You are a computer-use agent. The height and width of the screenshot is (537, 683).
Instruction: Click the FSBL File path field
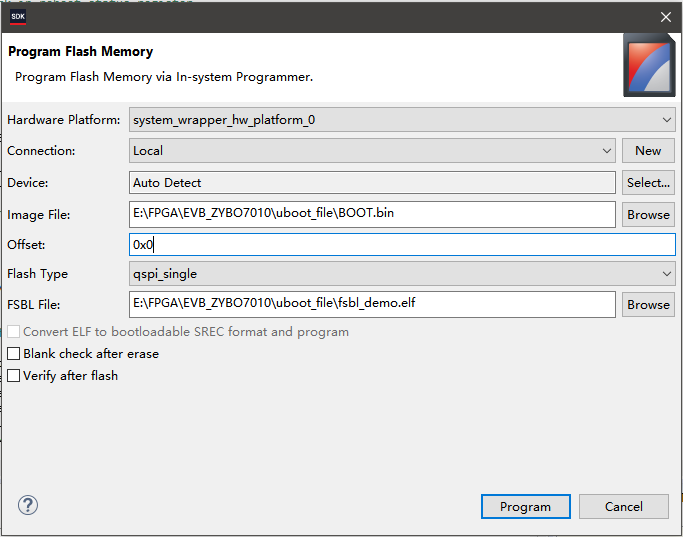pyautogui.click(x=372, y=305)
